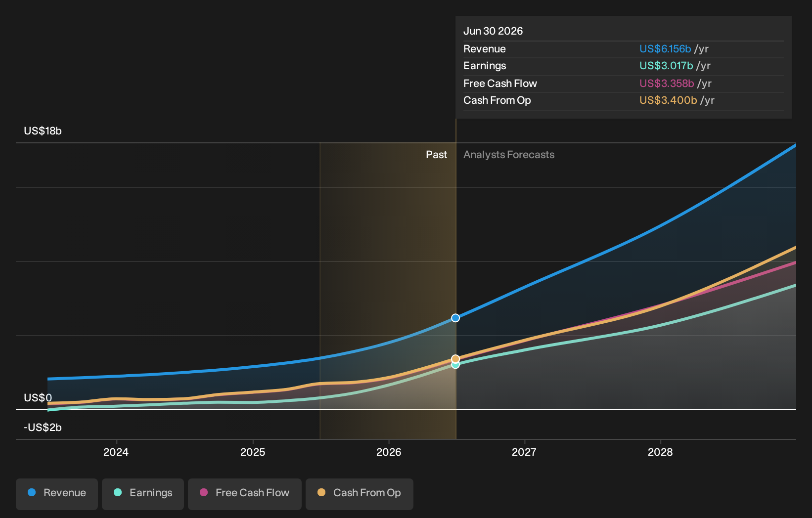Screen dimensions: 812x518
Task: Click the US$3.017b earnings value
Action: coord(666,66)
